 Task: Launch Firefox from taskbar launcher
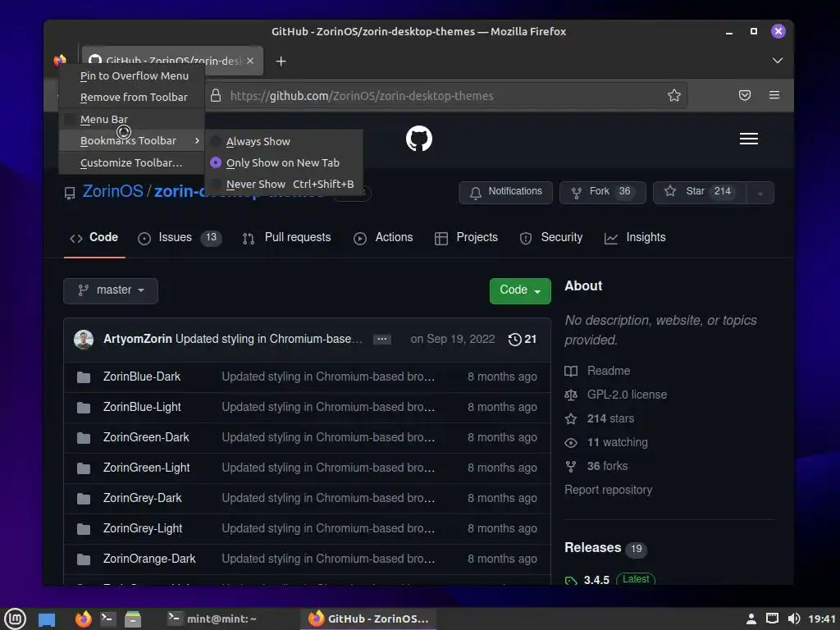[83, 619]
